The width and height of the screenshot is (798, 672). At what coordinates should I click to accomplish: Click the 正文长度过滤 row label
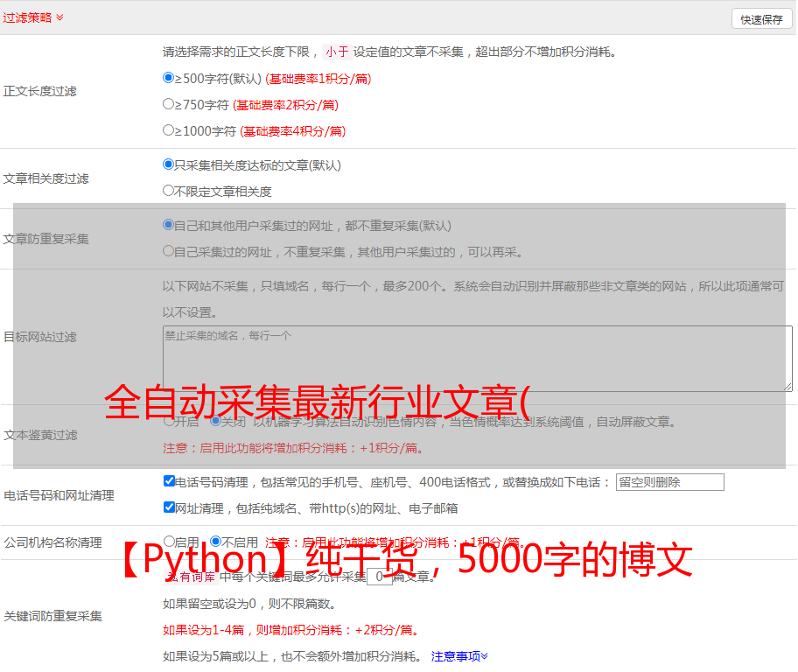pos(39,91)
